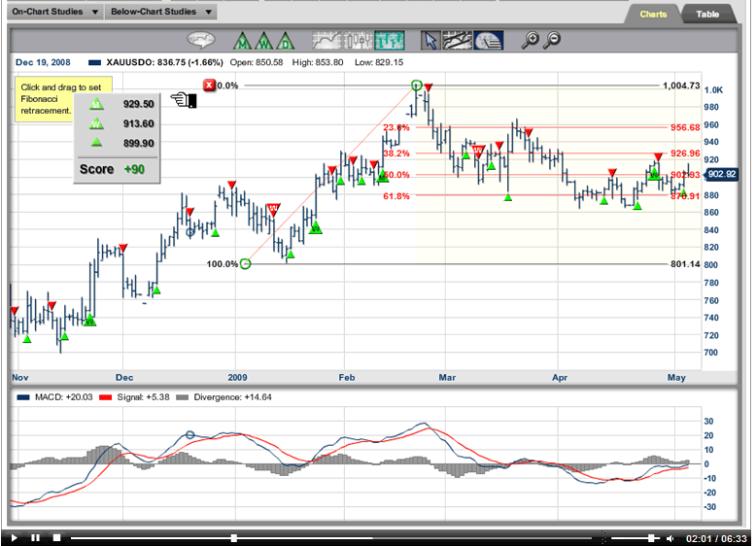Select the candlestick chart style icon
The width and height of the screenshot is (756, 546).
358,41
